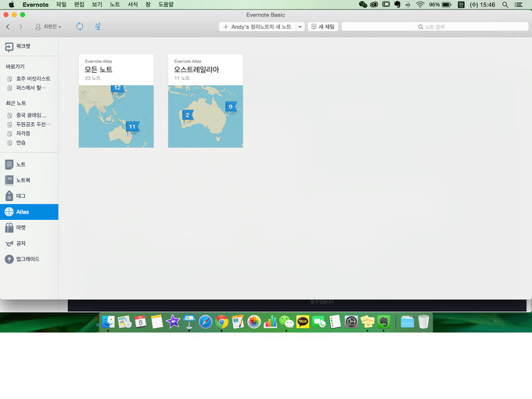This screenshot has width=532, height=399.
Task: Click the sync circular arrows icon
Action: tap(79, 27)
